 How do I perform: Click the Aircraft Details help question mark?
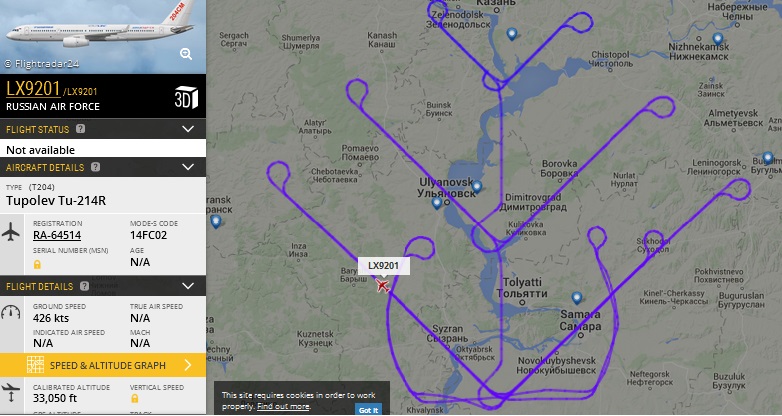tap(95, 167)
